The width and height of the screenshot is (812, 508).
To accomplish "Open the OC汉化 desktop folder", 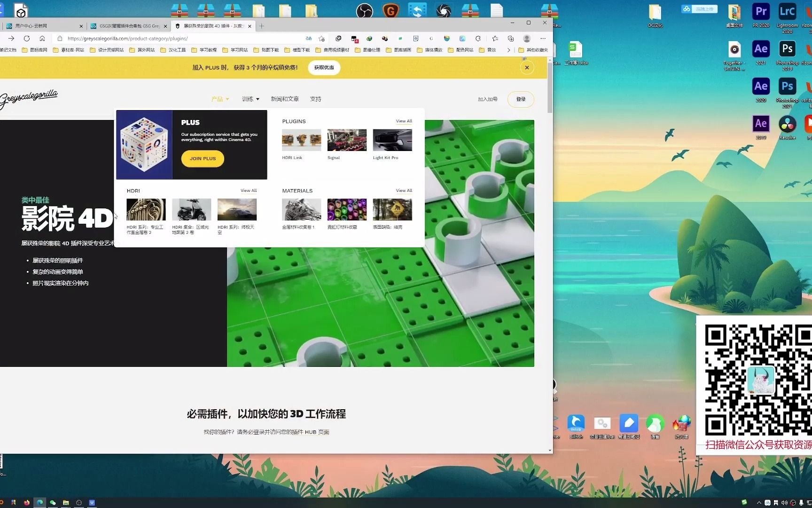I will pyautogui.click(x=655, y=15).
